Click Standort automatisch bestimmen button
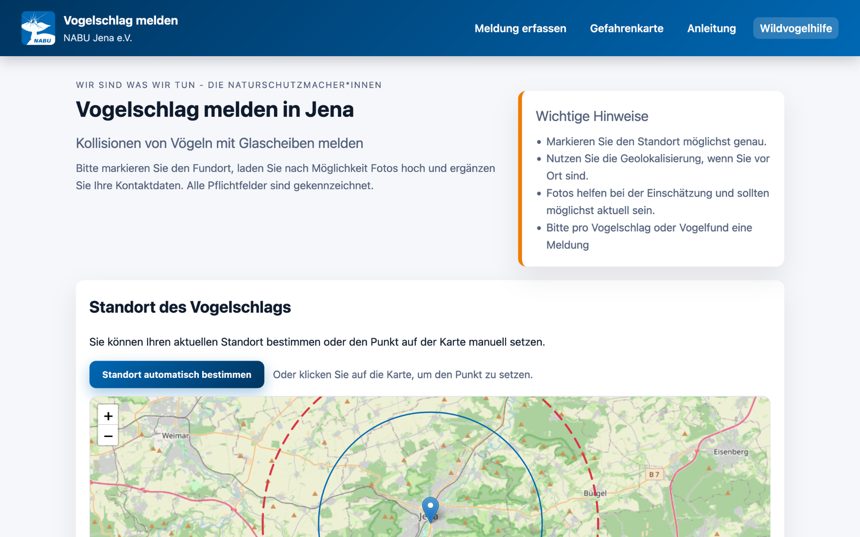 pos(177,375)
